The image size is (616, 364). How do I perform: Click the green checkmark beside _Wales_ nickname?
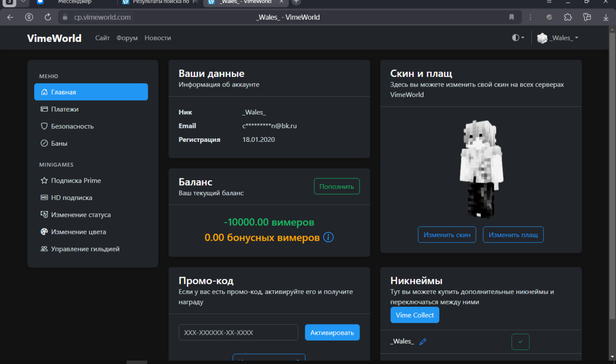[x=520, y=342]
